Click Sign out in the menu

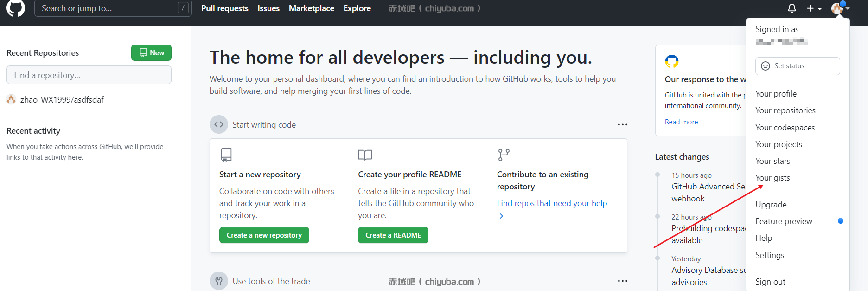click(798, 282)
